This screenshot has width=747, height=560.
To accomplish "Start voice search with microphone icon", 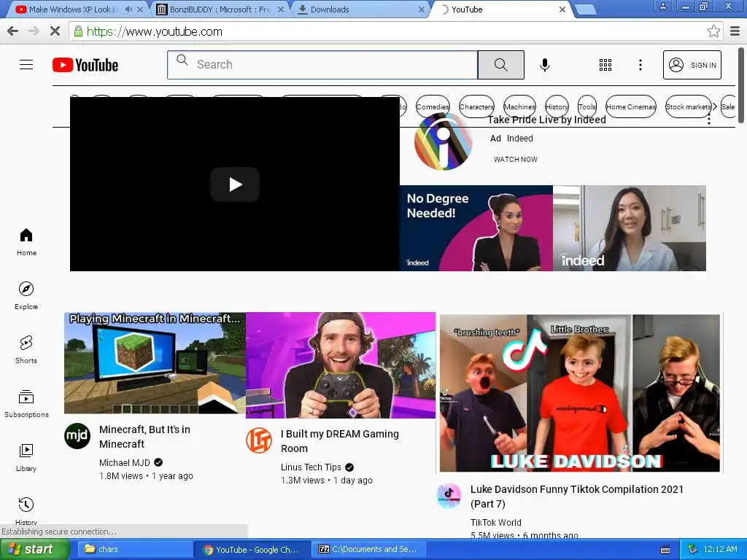I will 545,65.
